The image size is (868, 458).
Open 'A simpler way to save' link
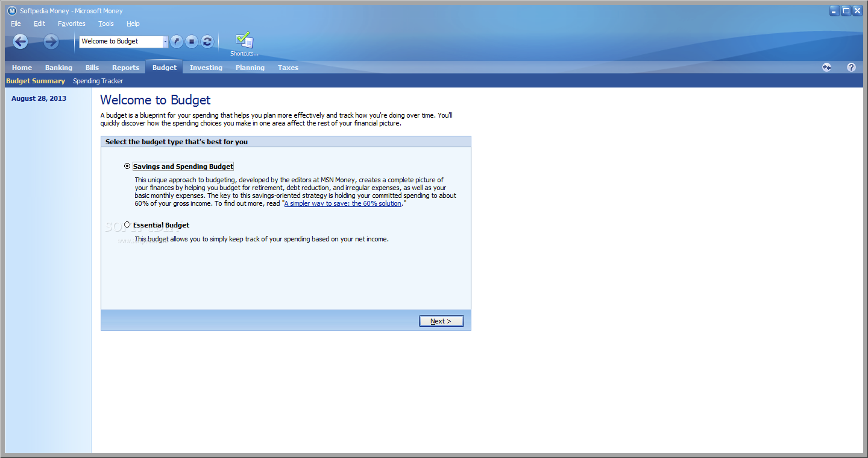pos(343,203)
